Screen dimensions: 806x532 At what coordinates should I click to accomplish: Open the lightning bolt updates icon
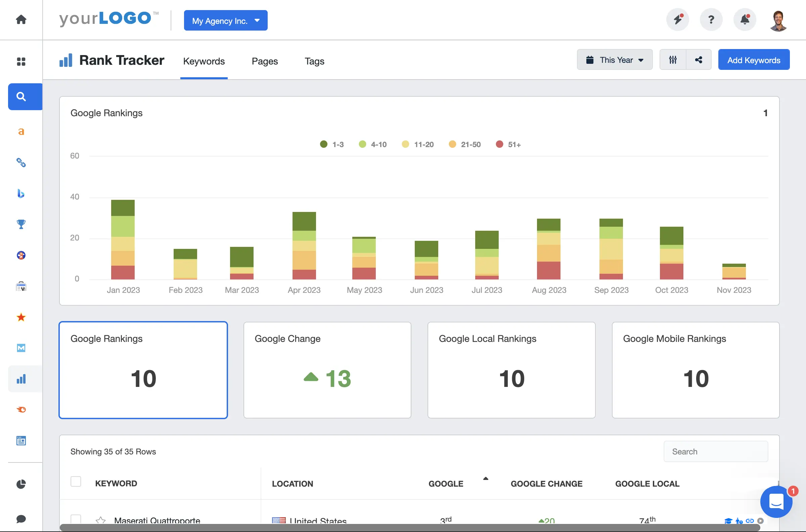click(x=677, y=19)
